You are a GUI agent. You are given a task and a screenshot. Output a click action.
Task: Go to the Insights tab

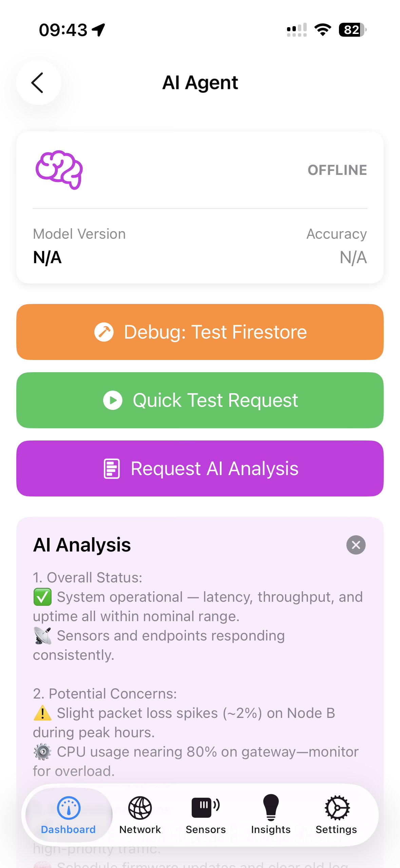pos(271,815)
